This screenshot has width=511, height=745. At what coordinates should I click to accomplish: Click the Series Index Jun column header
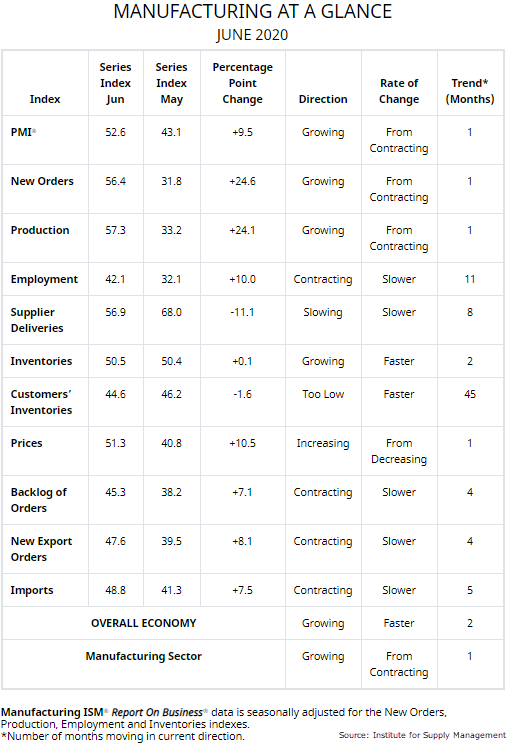point(115,83)
